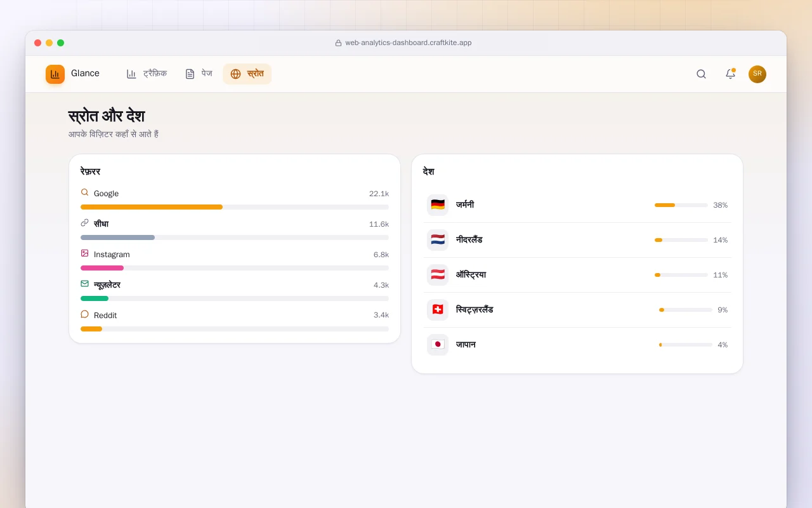Open the search icon in header

point(701,74)
